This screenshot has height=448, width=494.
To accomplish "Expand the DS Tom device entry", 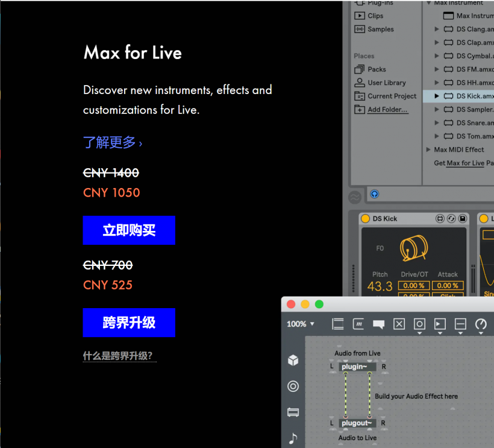I will point(437,136).
